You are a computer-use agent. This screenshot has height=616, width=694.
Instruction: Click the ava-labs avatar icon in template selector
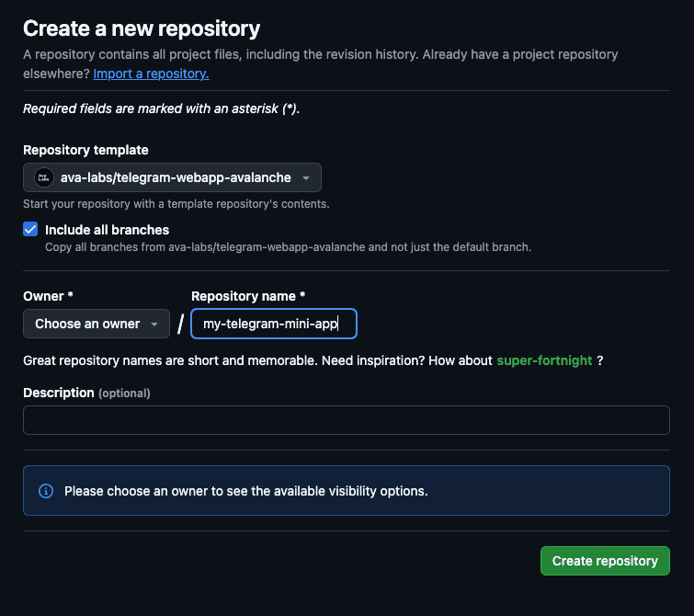tap(43, 177)
